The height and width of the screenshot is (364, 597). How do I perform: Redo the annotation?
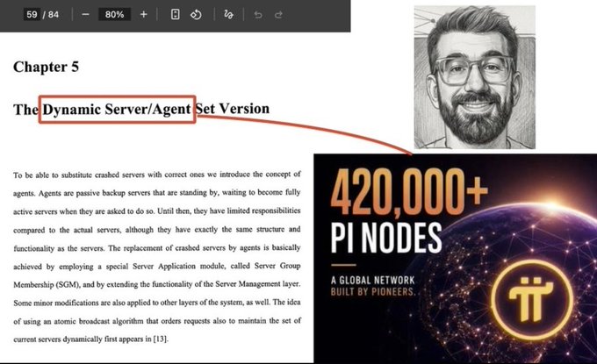278,15
